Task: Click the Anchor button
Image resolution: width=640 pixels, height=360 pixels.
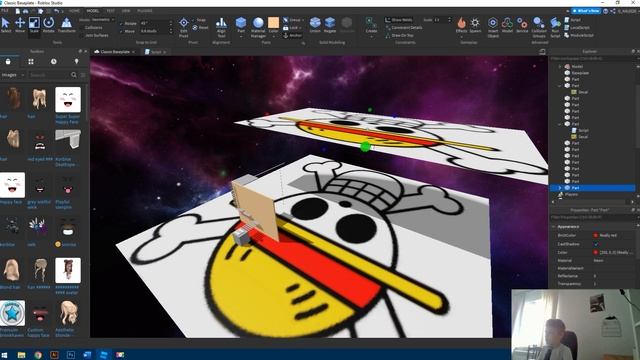Action: pos(292,36)
